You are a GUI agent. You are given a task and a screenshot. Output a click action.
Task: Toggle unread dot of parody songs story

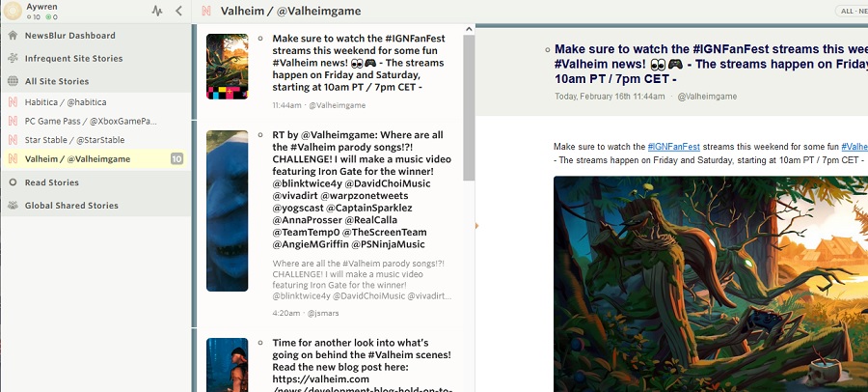coord(260,135)
